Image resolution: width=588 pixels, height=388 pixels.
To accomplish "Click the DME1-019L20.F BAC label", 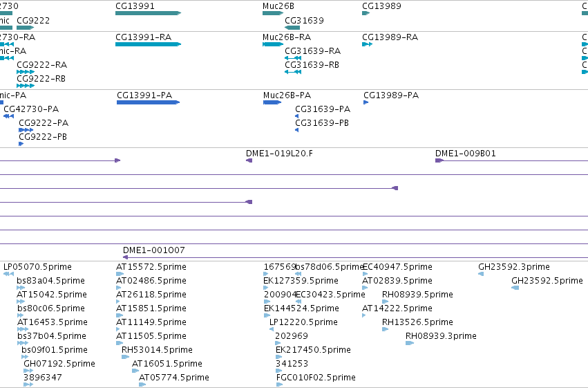I will tap(279, 154).
